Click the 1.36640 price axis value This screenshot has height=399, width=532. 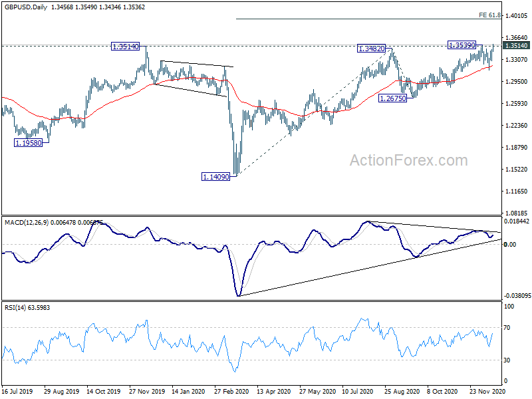(517, 37)
